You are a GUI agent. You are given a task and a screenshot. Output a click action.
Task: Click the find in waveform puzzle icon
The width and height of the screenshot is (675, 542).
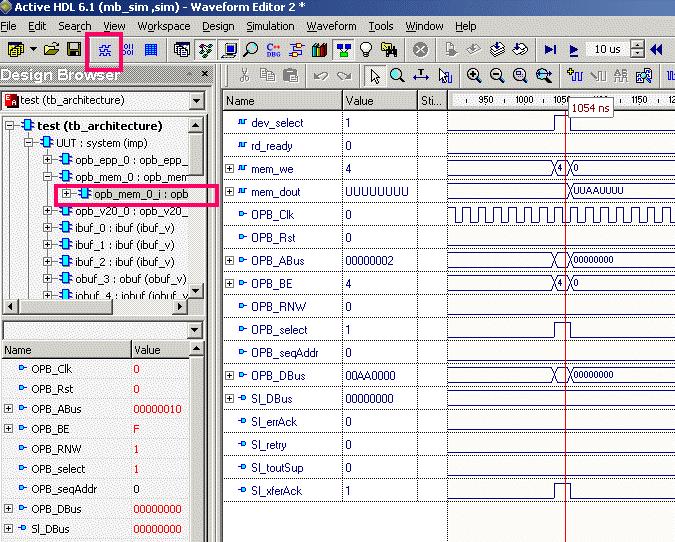644,76
